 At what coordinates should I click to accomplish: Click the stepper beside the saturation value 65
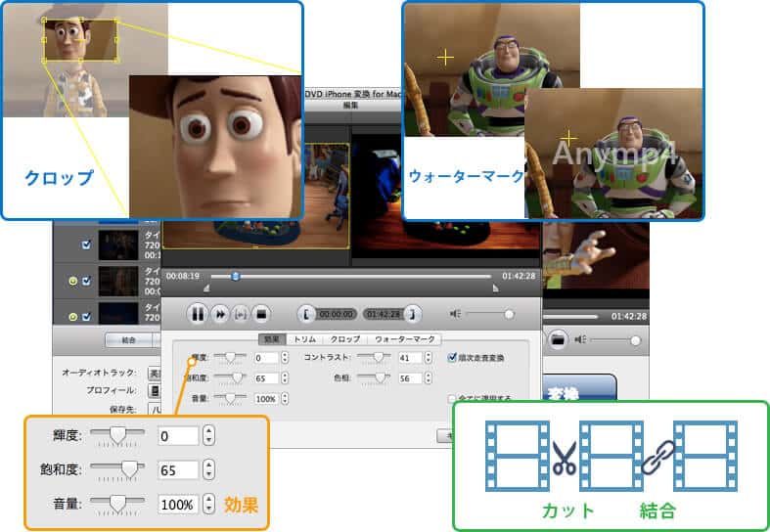click(x=285, y=378)
